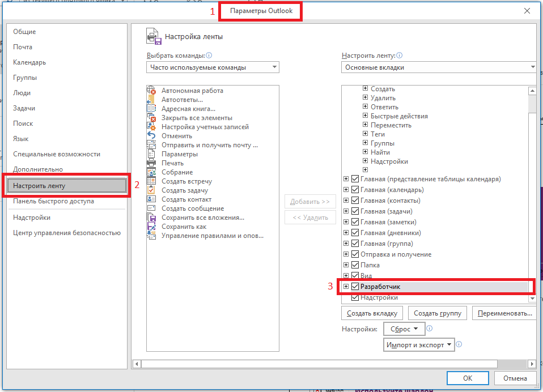This screenshot has height=392, width=543.
Task: Click the Отмена button
Action: coord(515,378)
